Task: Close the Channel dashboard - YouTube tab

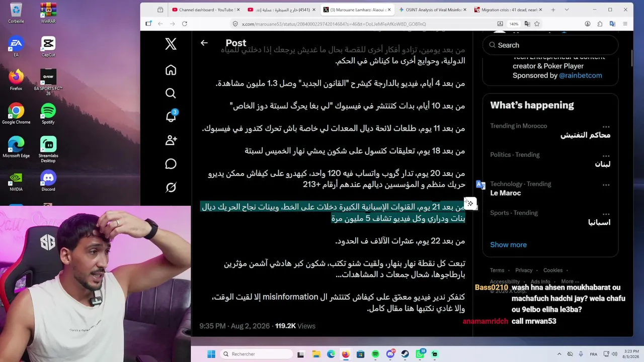Action: [237, 10]
